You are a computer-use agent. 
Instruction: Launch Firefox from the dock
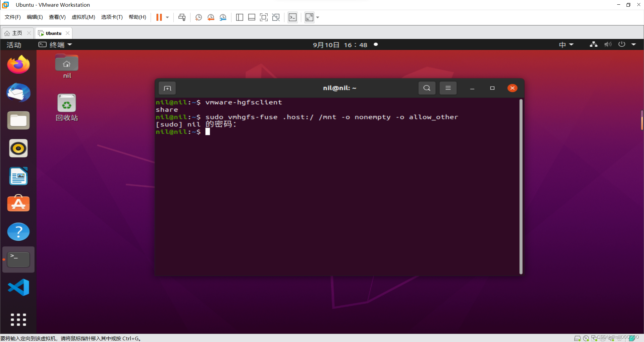tap(18, 64)
